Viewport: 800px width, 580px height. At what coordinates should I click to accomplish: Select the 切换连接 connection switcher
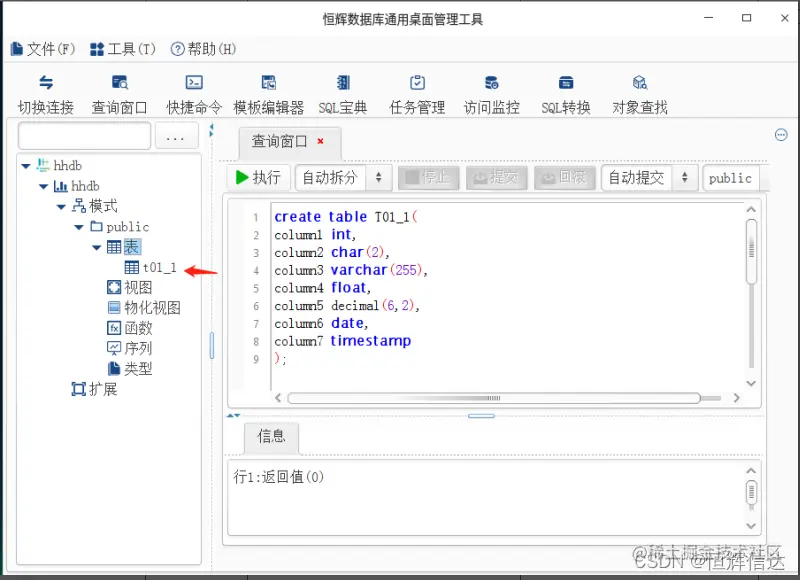click(x=45, y=93)
